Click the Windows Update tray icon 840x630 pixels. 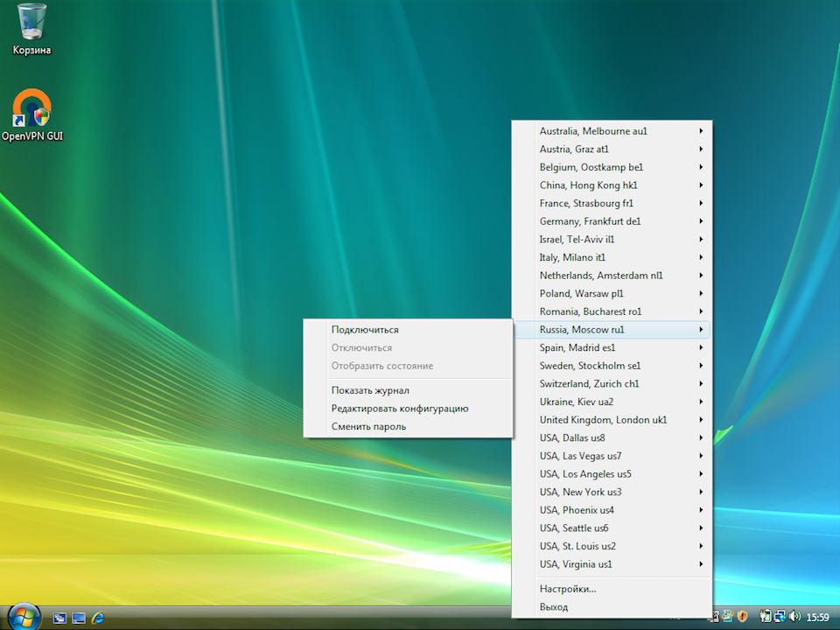pyautogui.click(x=727, y=616)
